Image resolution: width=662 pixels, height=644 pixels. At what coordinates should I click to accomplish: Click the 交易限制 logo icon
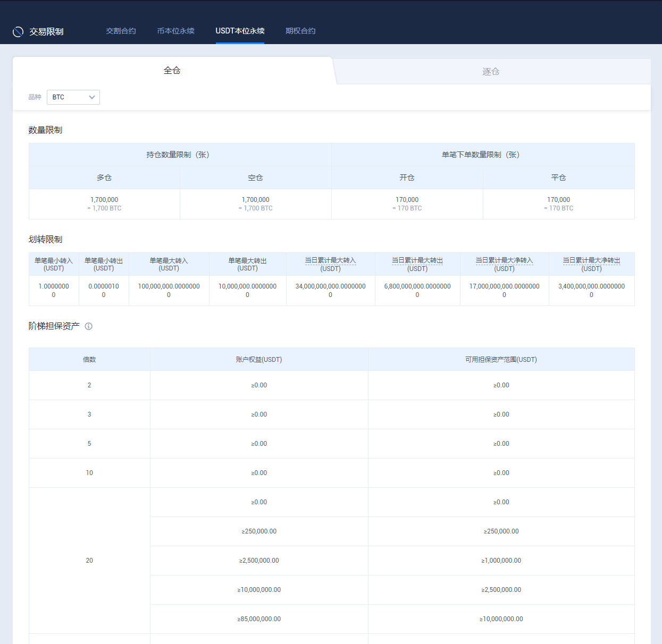18,32
